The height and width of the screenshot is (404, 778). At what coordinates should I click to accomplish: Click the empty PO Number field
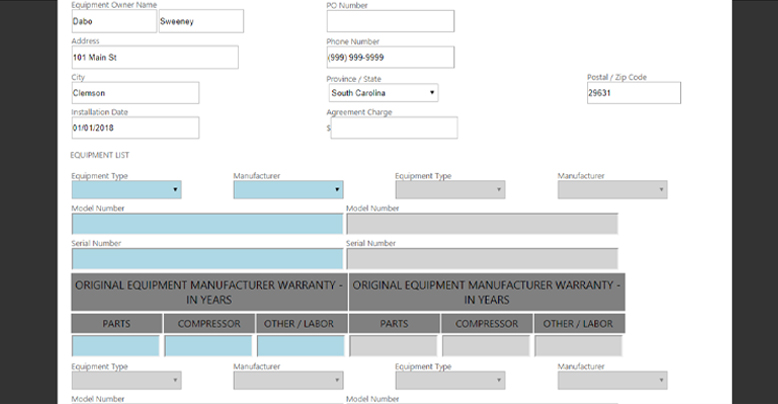pyautogui.click(x=390, y=21)
